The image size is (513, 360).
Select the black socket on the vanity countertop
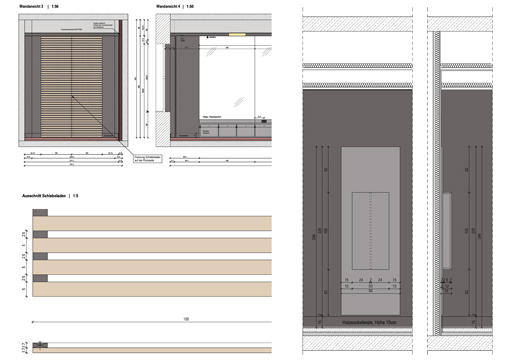coord(264,121)
